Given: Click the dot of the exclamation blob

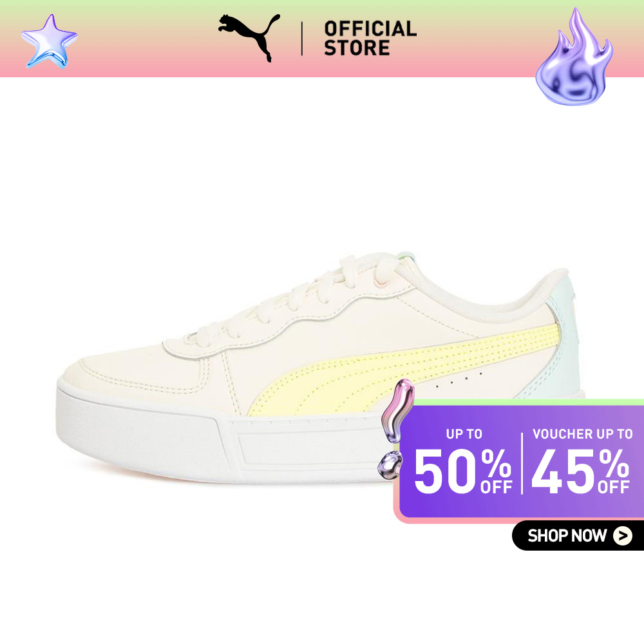Looking at the screenshot, I should pyautogui.click(x=390, y=466).
